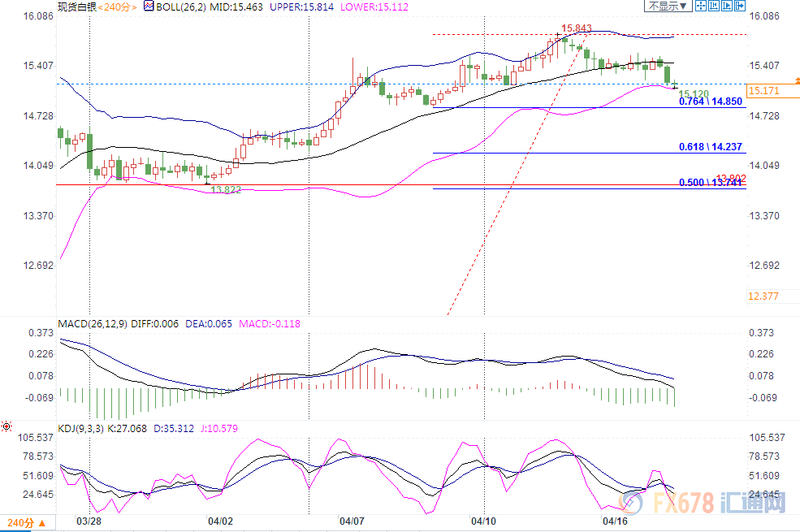This screenshot has width=800, height=532.
Task: Click the 04/07 date on the time axis
Action: [x=352, y=519]
